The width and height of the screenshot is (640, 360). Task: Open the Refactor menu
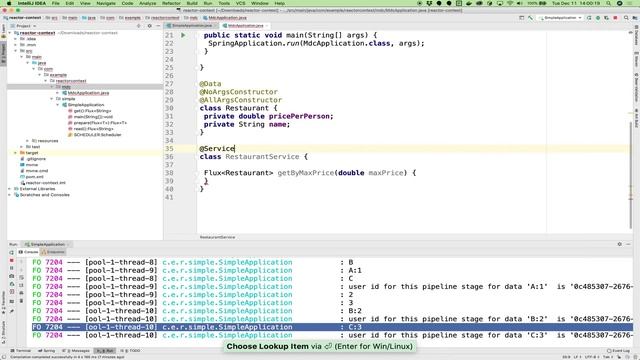point(171,3)
